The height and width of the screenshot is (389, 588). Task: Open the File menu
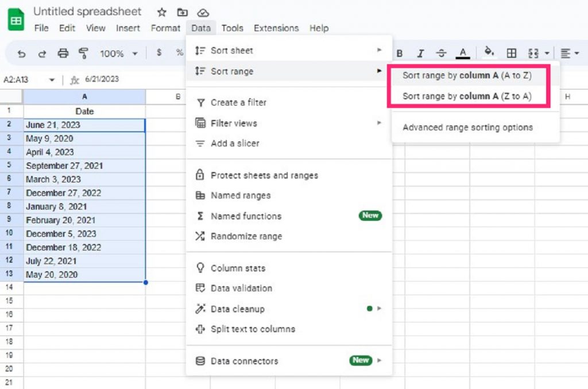(x=41, y=28)
